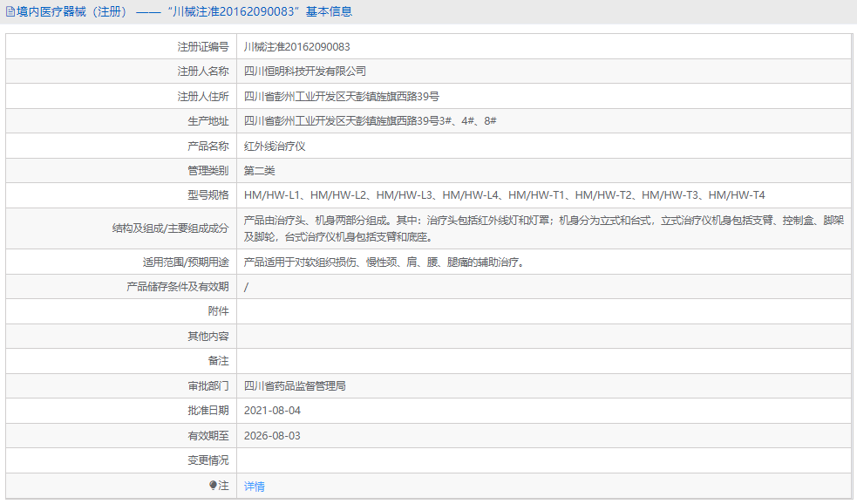Click the 附件 label

(219, 311)
